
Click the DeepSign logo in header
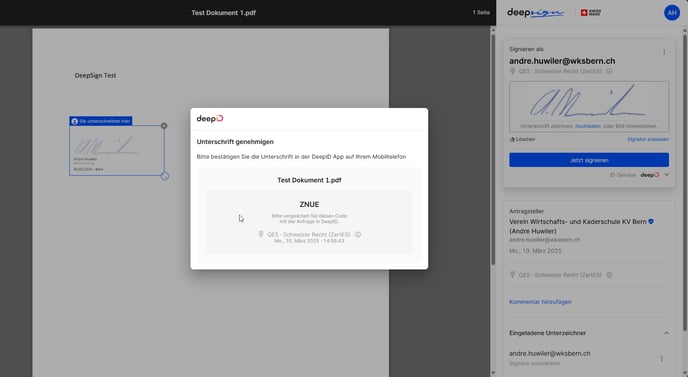pos(535,13)
